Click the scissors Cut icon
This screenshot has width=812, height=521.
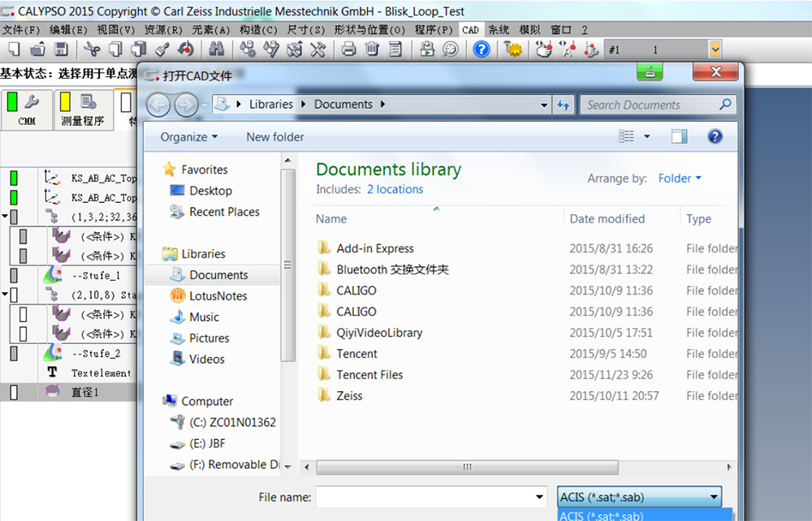coord(93,50)
